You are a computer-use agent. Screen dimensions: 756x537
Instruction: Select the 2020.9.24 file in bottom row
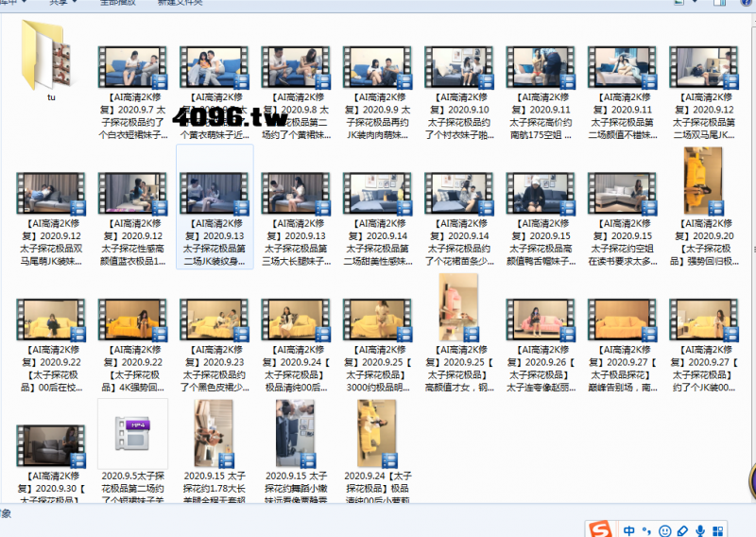tap(377, 433)
